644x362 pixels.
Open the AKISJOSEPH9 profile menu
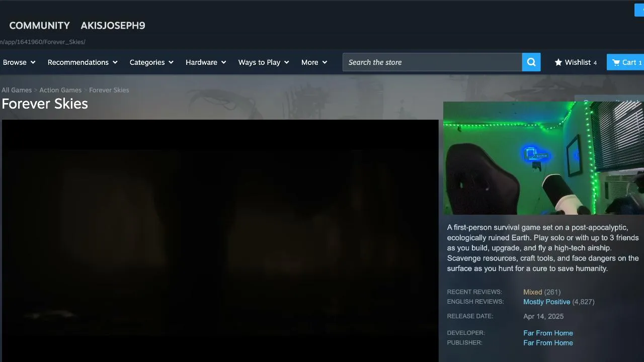pyautogui.click(x=113, y=26)
